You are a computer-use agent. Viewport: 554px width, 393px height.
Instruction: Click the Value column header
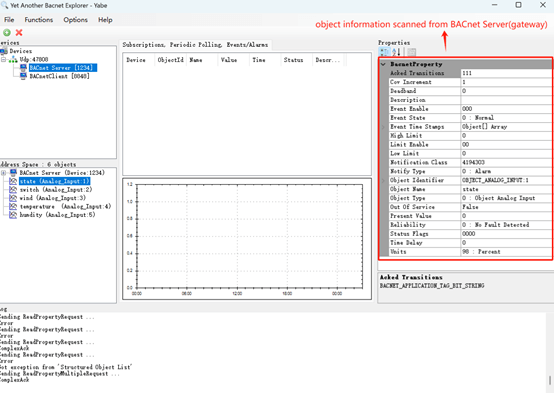pyautogui.click(x=234, y=60)
